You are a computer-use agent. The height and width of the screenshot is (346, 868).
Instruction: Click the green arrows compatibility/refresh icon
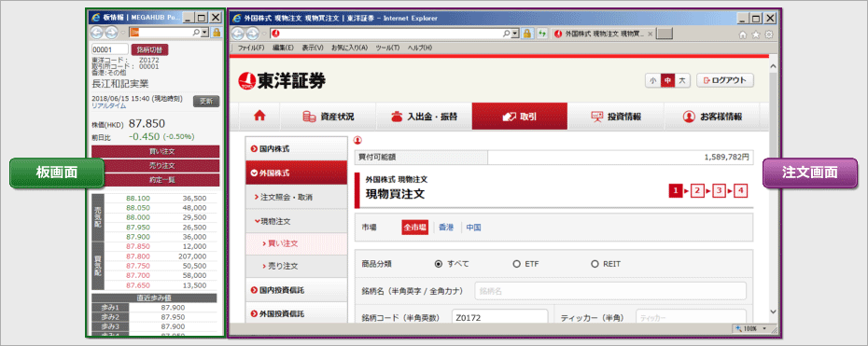tap(542, 34)
